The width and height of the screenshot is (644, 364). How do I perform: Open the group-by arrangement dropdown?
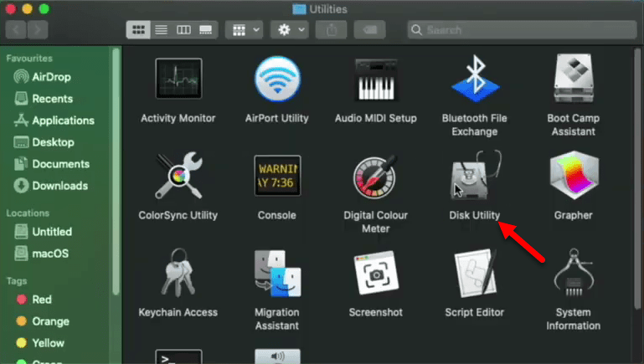point(245,29)
